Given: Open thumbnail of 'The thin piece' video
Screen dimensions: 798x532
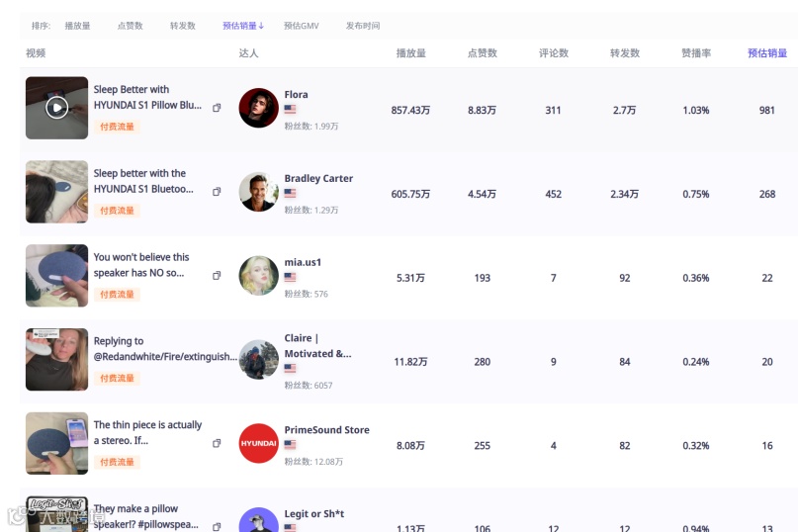Looking at the screenshot, I should [x=56, y=443].
